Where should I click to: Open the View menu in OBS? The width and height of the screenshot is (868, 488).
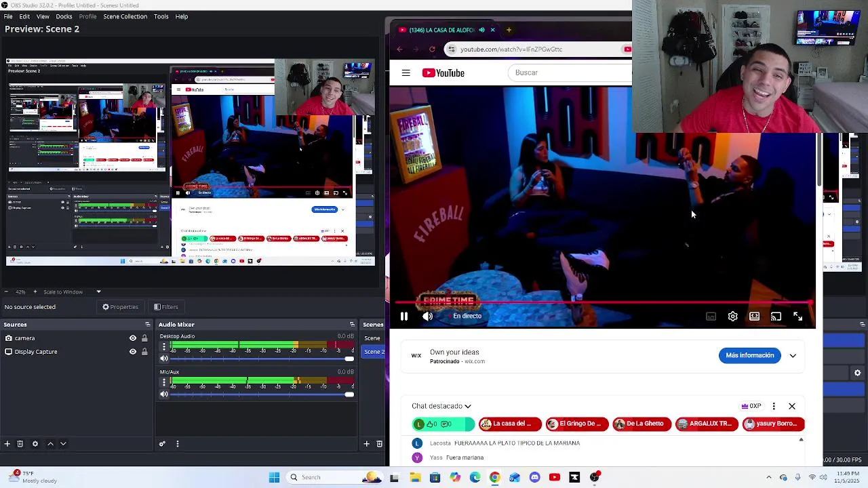43,16
